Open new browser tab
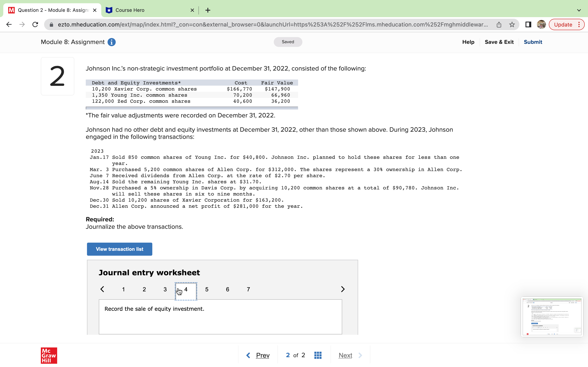 click(x=208, y=10)
